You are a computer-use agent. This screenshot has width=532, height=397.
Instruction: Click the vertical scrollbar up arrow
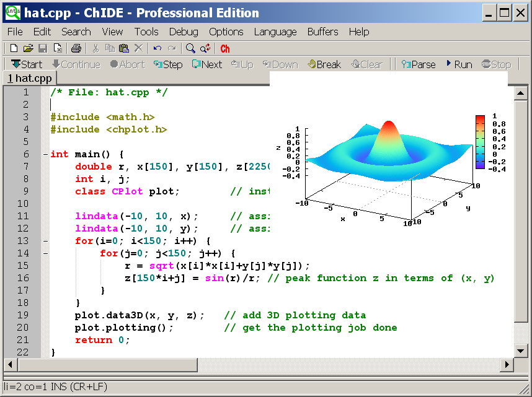click(x=520, y=93)
